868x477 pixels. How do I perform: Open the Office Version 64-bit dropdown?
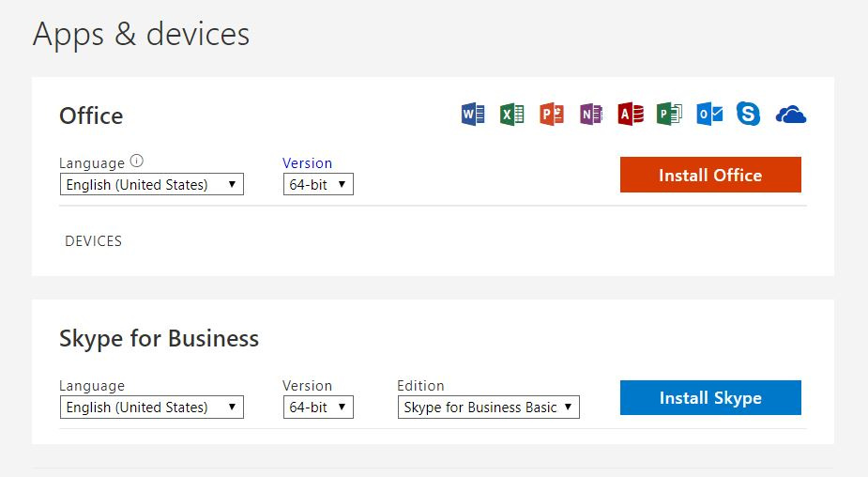(x=318, y=185)
